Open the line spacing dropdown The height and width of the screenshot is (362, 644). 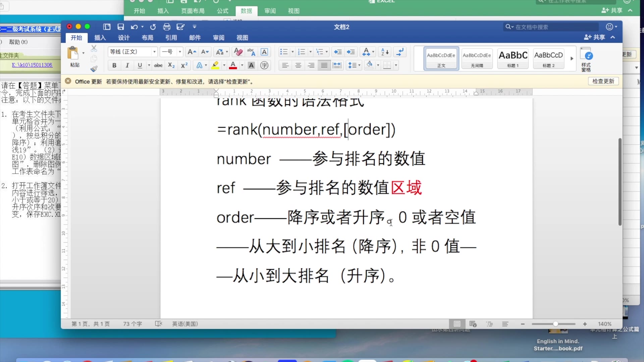pos(354,65)
